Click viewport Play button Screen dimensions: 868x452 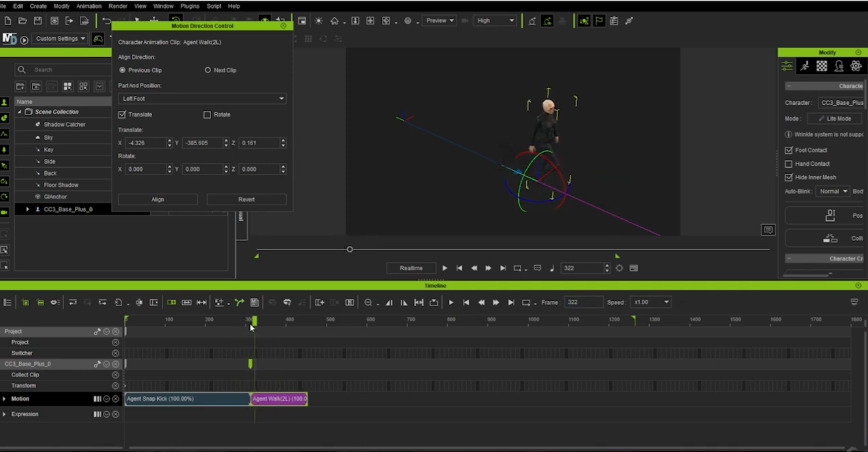[x=445, y=268]
